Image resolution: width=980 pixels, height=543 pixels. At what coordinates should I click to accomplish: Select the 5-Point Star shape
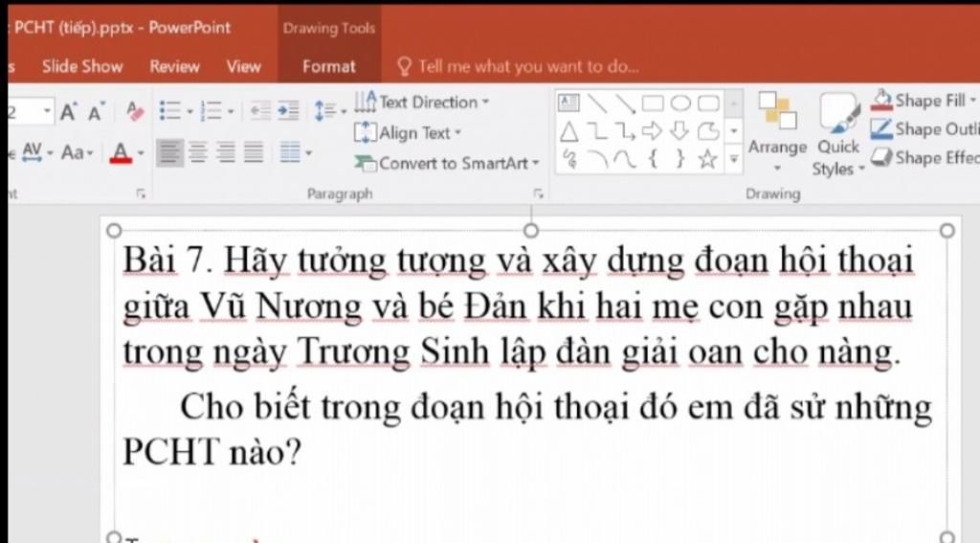coord(707,159)
